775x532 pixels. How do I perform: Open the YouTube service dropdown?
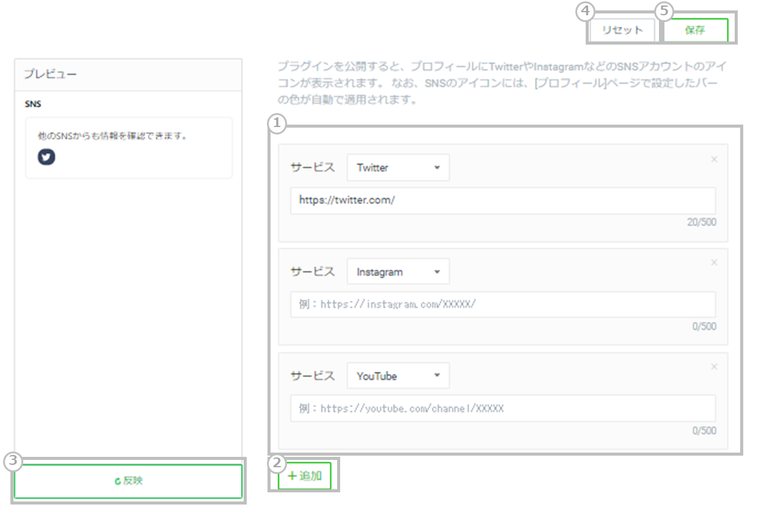click(398, 376)
